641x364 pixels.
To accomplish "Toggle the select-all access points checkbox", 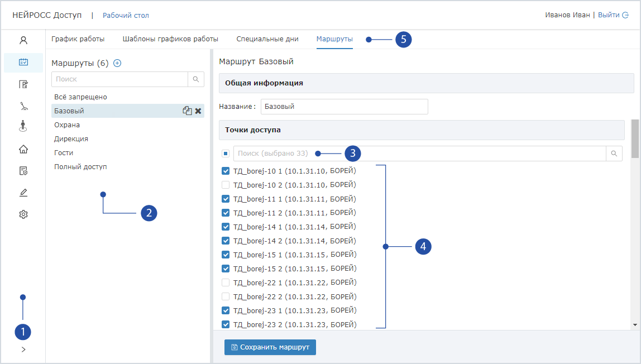I will pyautogui.click(x=226, y=154).
